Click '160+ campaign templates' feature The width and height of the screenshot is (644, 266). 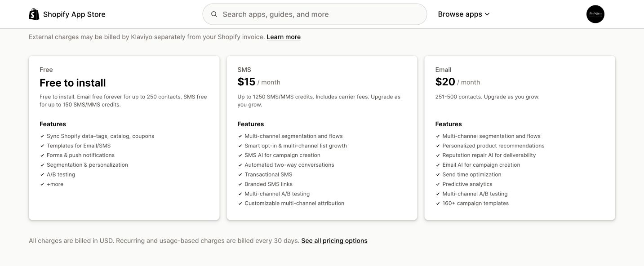pos(475,203)
